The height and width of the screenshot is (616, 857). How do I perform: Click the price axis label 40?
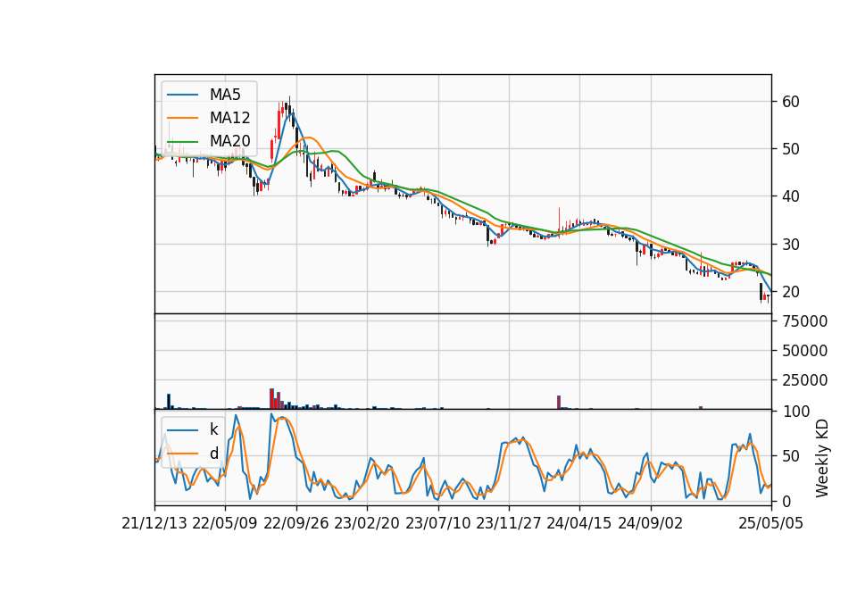coord(791,196)
